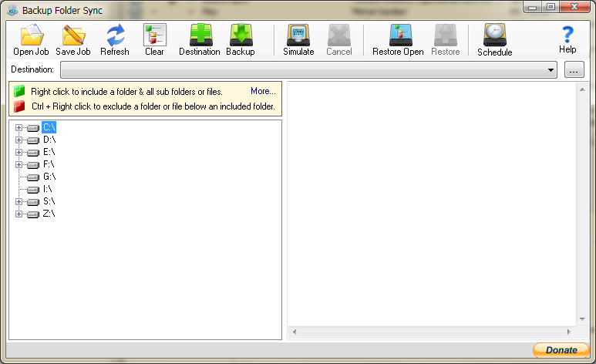This screenshot has height=364, width=596.
Task: Click the S:\ drive icon
Action: click(x=33, y=202)
